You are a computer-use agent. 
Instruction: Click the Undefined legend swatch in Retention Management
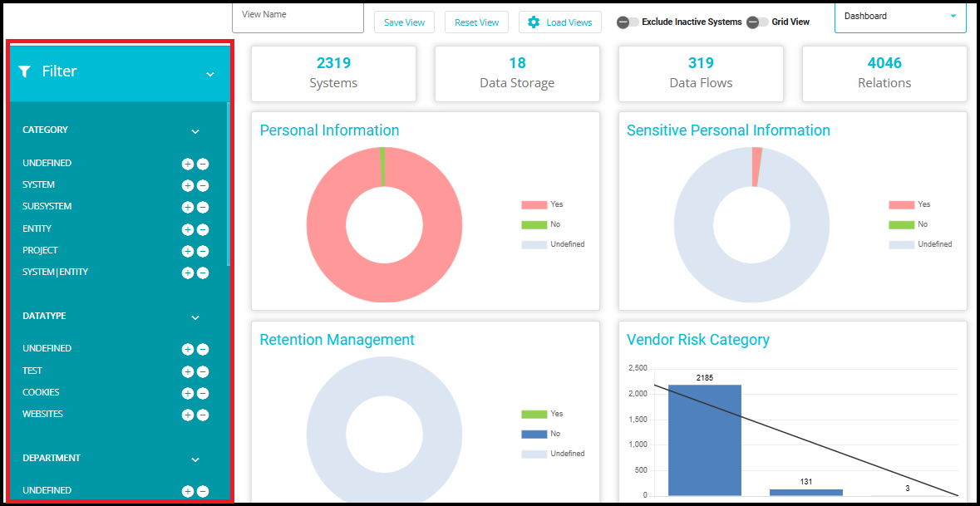534,454
